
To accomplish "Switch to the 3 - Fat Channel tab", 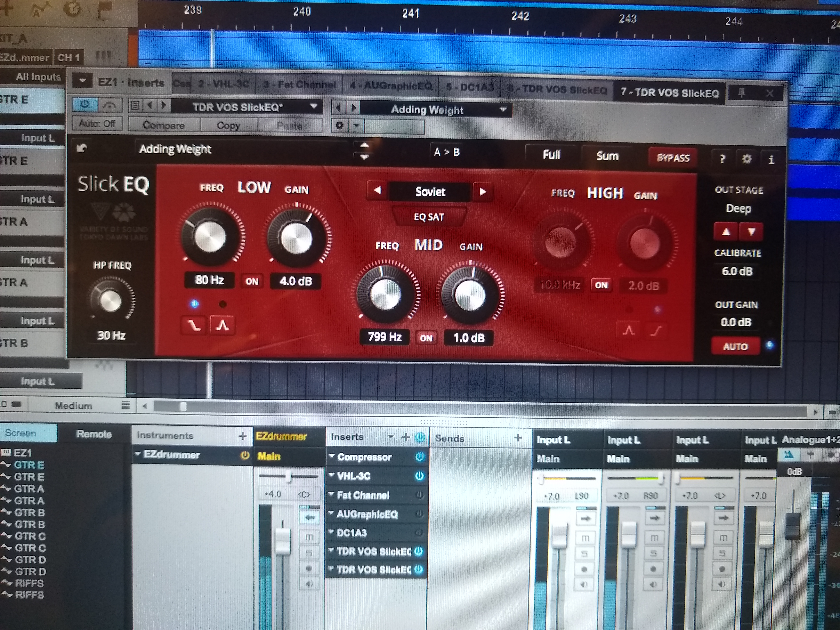I will tap(299, 85).
